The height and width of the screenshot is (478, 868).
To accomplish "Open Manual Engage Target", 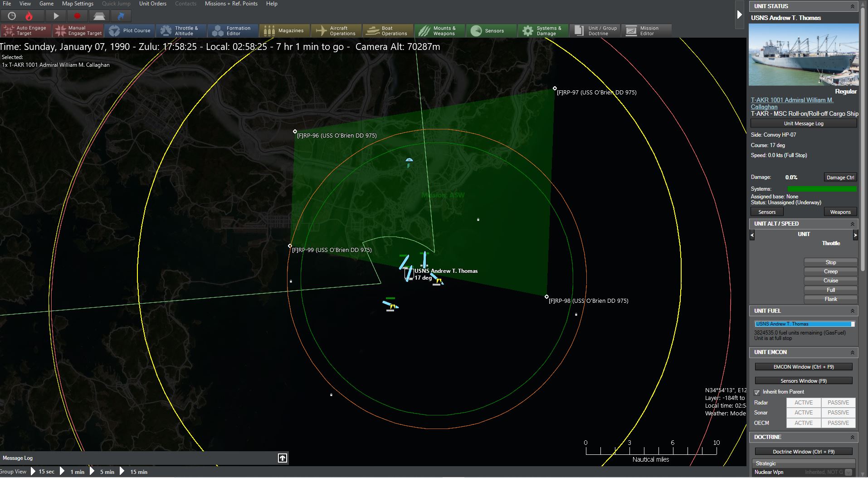I will pyautogui.click(x=78, y=30).
